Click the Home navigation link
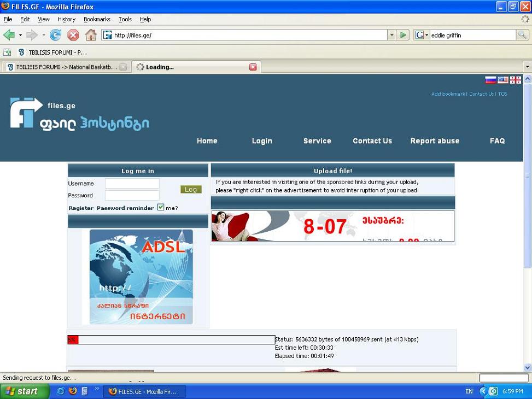532x399 pixels. point(207,141)
